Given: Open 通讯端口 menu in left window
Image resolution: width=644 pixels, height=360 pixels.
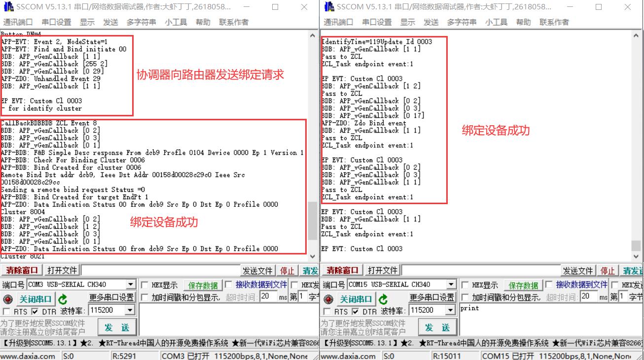Looking at the screenshot, I should [18, 22].
